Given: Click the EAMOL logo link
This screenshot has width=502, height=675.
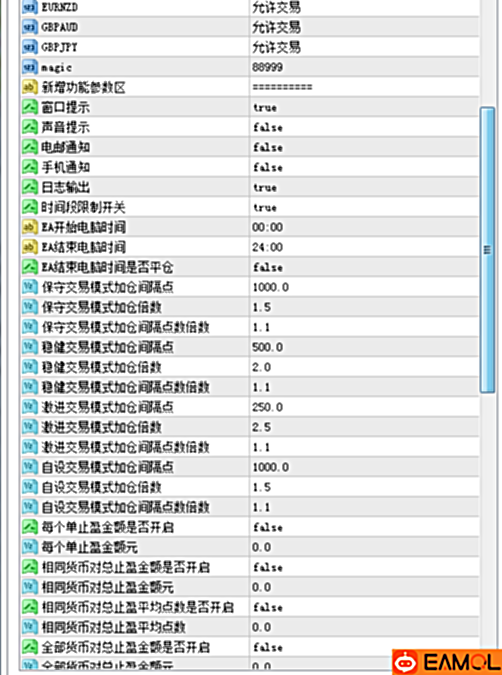Looking at the screenshot, I should [447, 662].
